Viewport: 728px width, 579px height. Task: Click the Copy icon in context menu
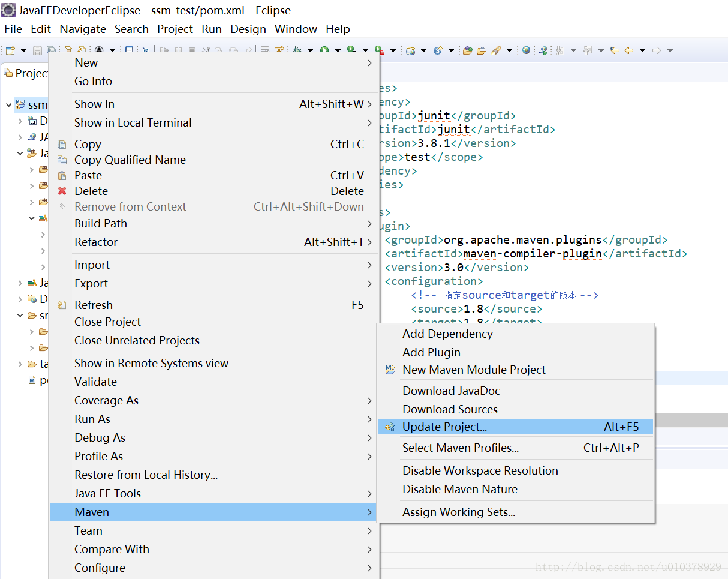[x=62, y=144]
